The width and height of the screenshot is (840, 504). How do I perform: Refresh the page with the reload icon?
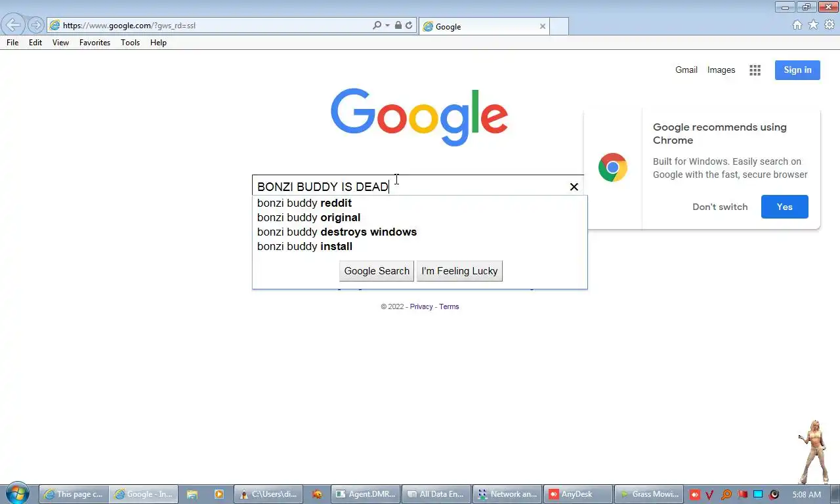click(409, 26)
